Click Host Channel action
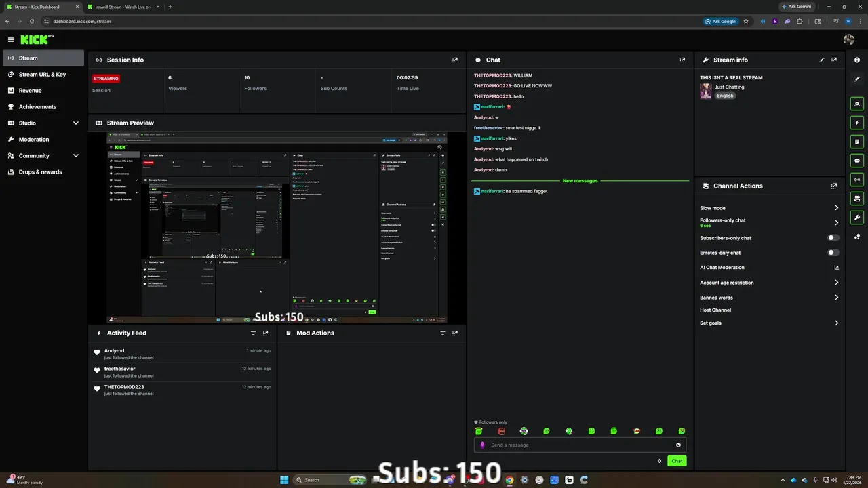The width and height of the screenshot is (868, 488). pos(715,310)
